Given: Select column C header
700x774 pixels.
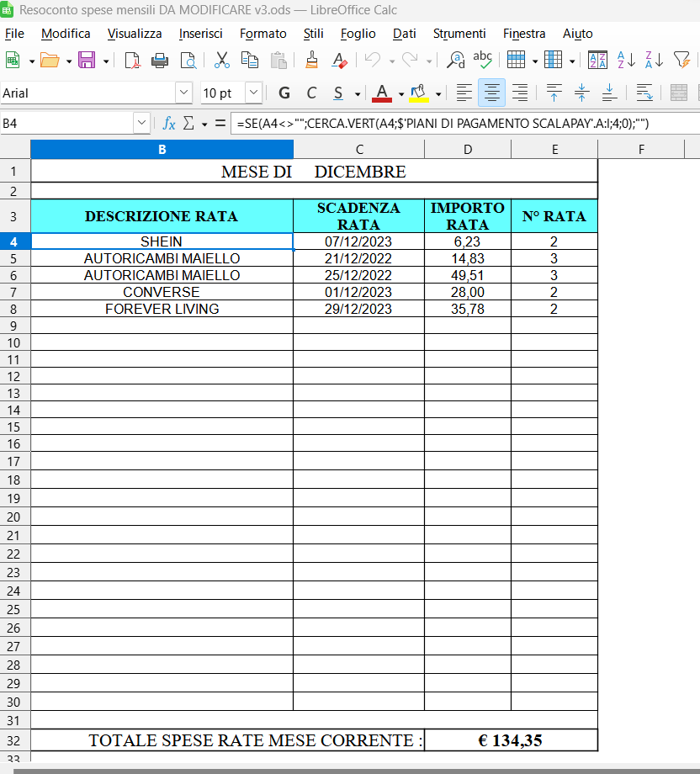Looking at the screenshot, I should (x=359, y=150).
